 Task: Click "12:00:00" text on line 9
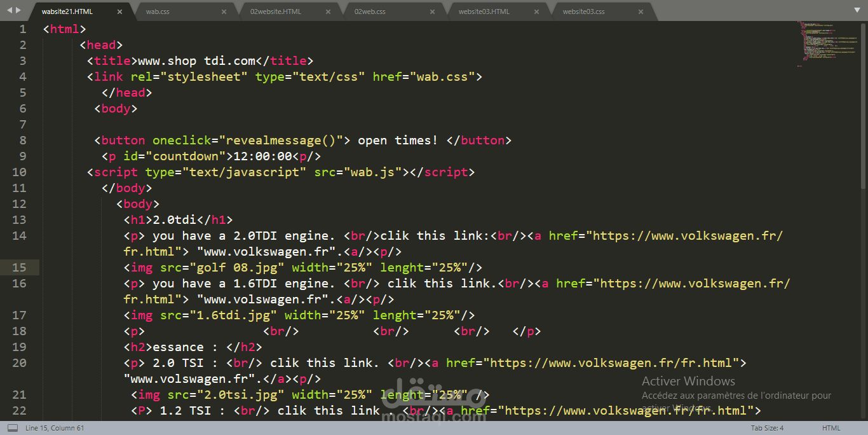click(262, 156)
